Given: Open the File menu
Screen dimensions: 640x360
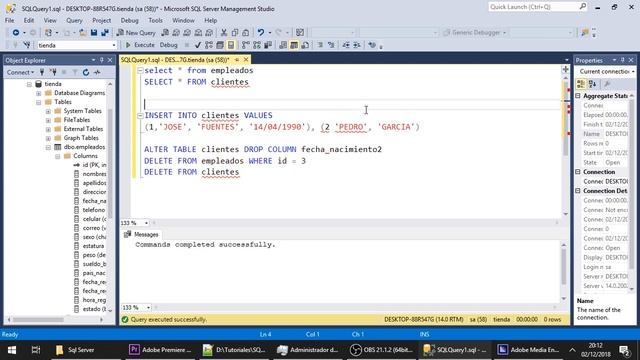Looking at the screenshot, I should click(9, 20).
